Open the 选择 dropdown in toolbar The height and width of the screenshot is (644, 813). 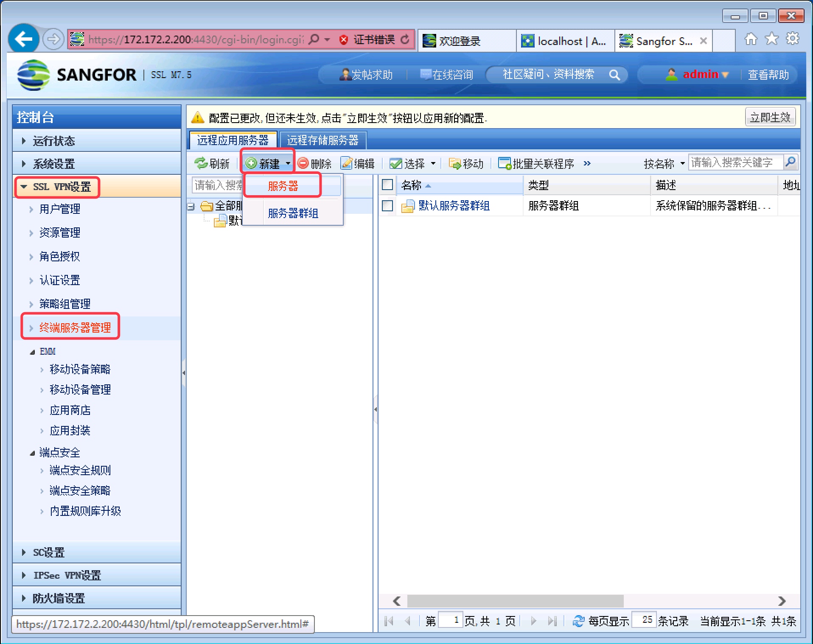point(413,163)
